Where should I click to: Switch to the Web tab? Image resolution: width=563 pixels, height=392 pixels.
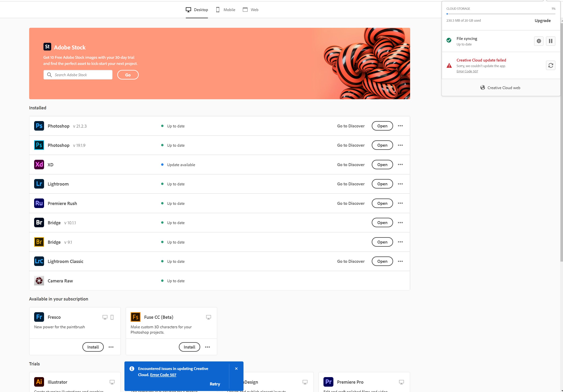pyautogui.click(x=250, y=10)
